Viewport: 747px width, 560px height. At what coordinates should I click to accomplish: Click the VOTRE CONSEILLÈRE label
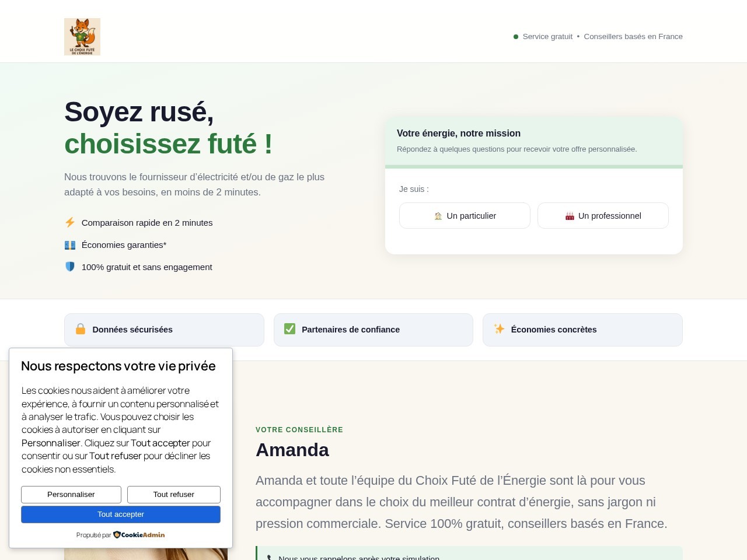pos(299,430)
